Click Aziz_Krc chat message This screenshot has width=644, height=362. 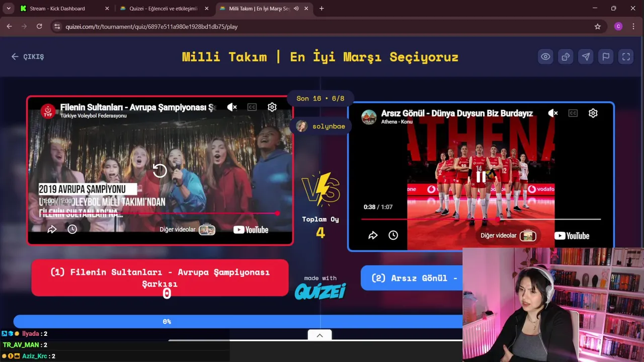[x=28, y=356]
